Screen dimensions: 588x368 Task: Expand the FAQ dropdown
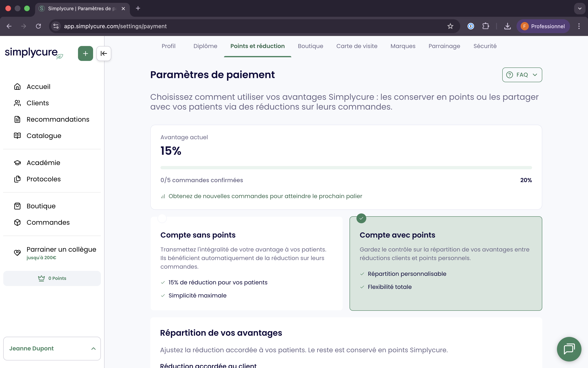(x=522, y=75)
